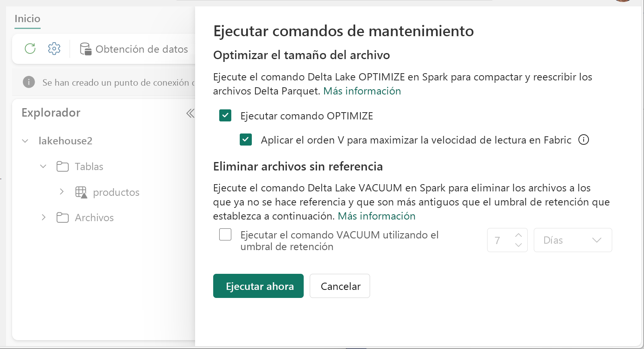Click the Cancelar button
644x349 pixels.
340,286
